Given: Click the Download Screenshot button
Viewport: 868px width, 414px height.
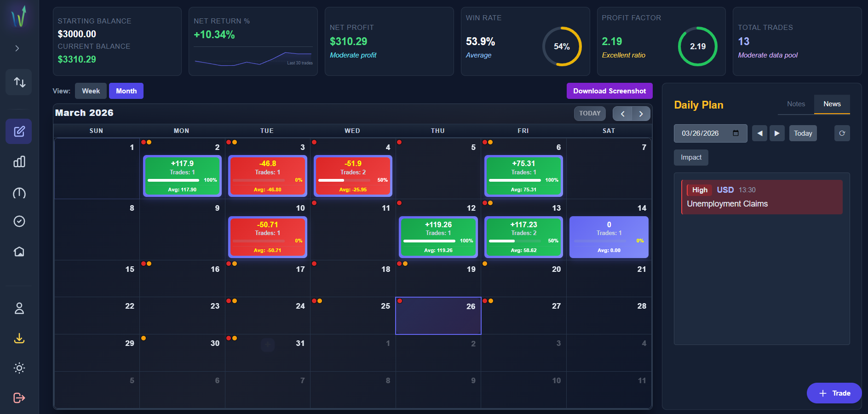Looking at the screenshot, I should point(609,91).
